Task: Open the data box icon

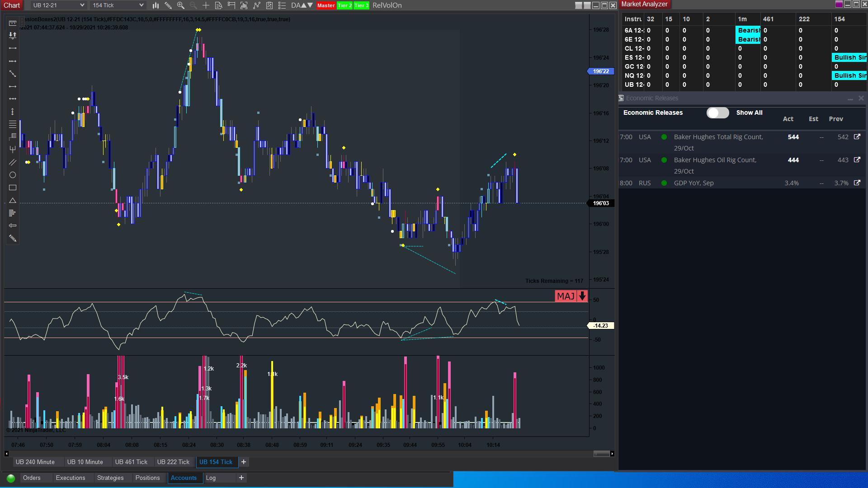Action: [x=219, y=5]
